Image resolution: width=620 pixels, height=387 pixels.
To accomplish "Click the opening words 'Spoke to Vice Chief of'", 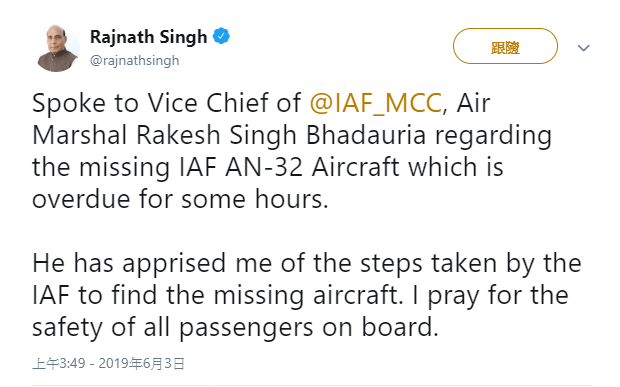I will coord(167,103).
